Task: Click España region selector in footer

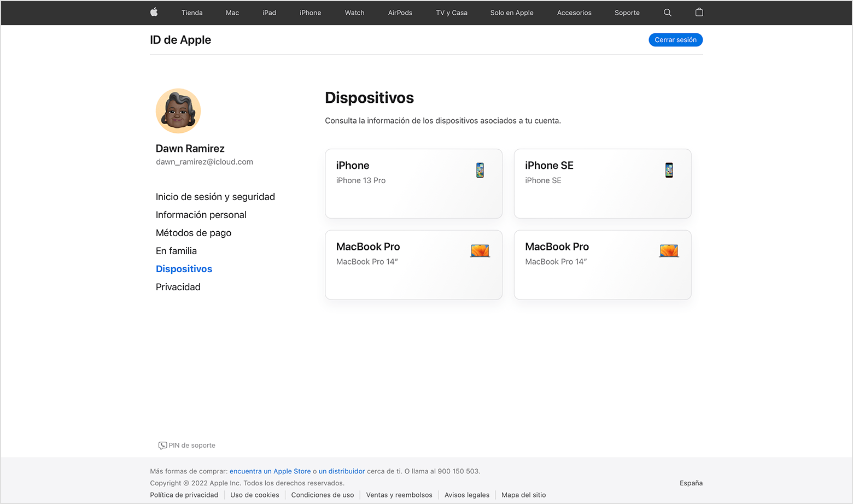Action: [x=691, y=483]
